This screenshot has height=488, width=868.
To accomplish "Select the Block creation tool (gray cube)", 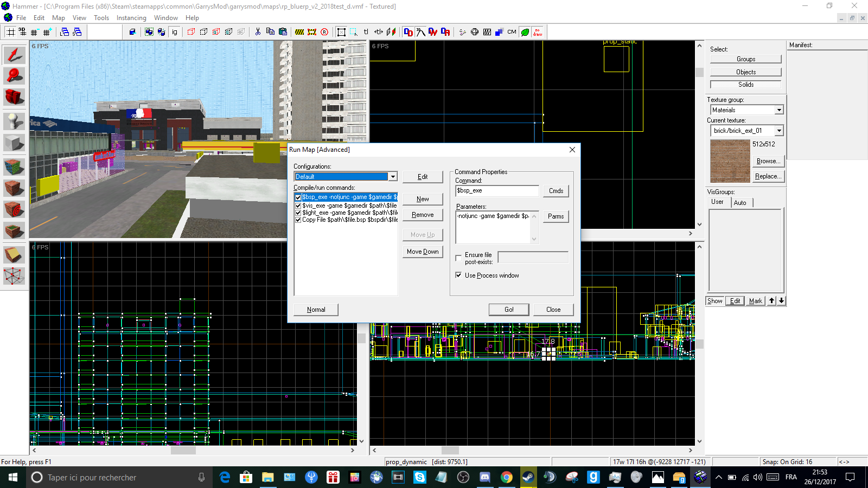I will pyautogui.click(x=14, y=143).
